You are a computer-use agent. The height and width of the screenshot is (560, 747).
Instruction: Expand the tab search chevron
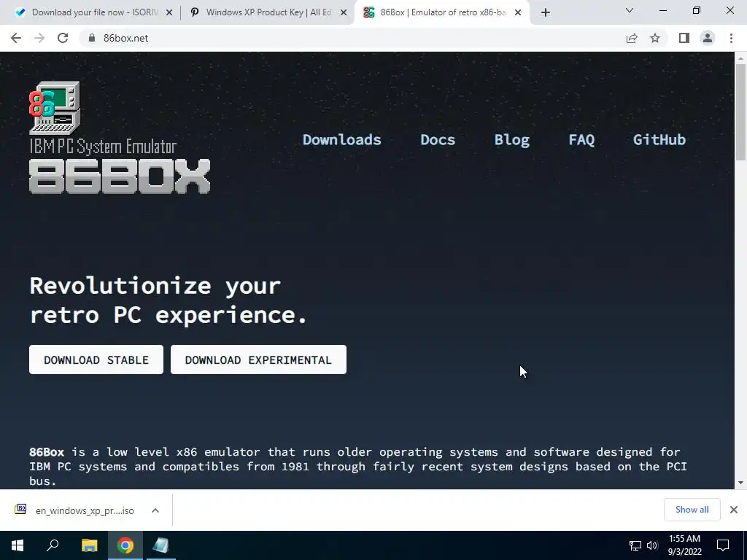(x=630, y=10)
